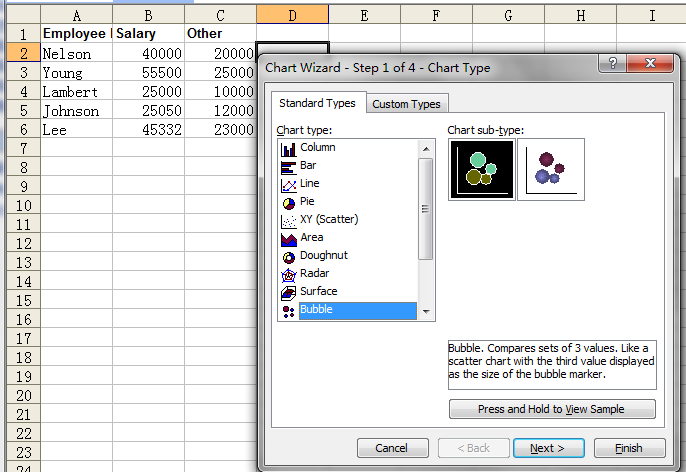Select the Lee cell
The height and width of the screenshot is (472, 686).
tap(77, 129)
